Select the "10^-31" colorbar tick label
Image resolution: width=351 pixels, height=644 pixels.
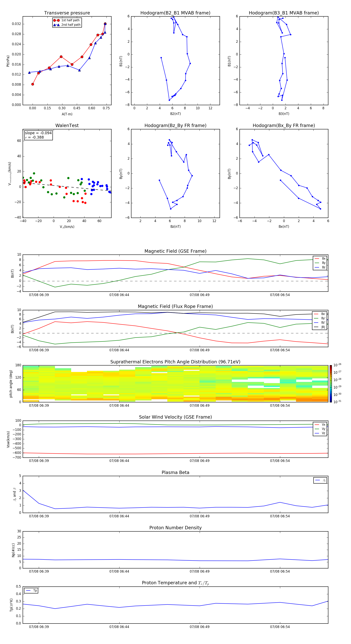(x=337, y=402)
